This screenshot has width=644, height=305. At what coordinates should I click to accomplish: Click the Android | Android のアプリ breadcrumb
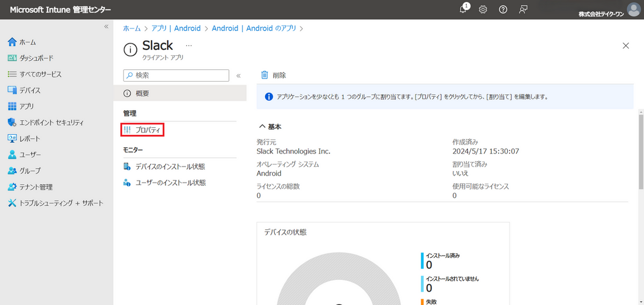tap(254, 28)
